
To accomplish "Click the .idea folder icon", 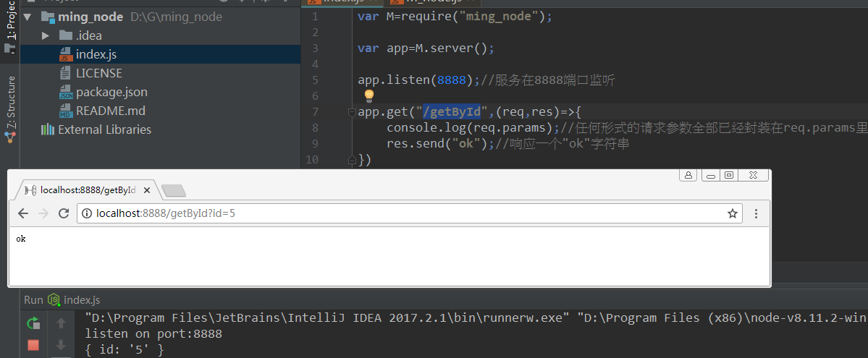I will click(x=66, y=36).
